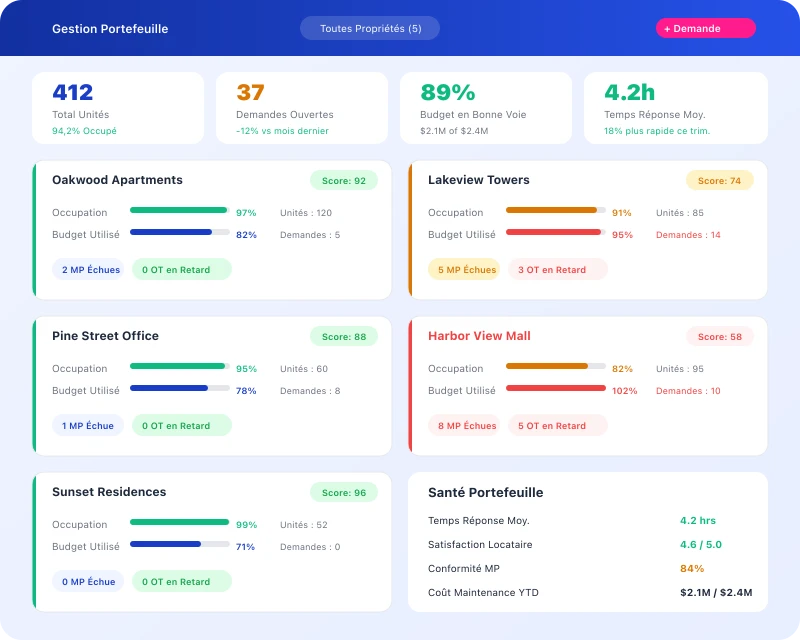Click 0 OT en Retard under Oakwood Apartments
The height and width of the screenshot is (640, 800).
coord(181,269)
